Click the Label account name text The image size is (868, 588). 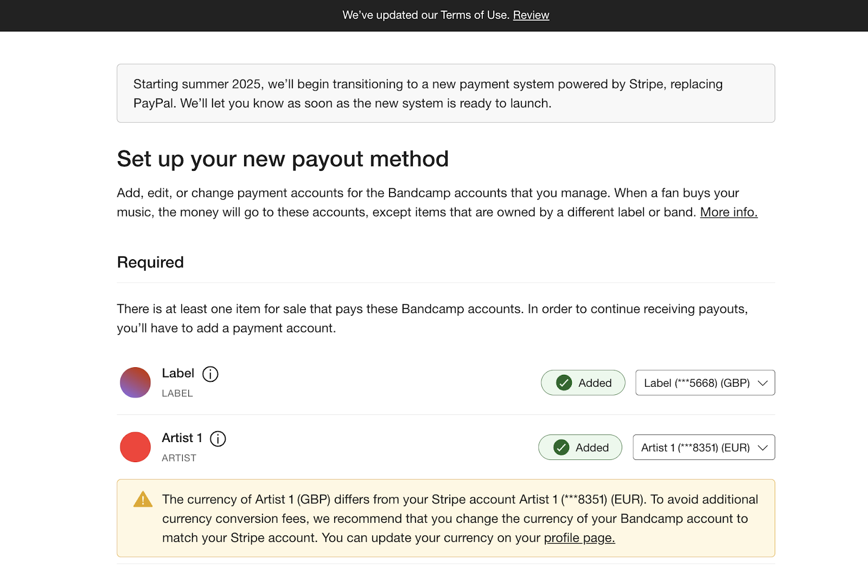(178, 373)
